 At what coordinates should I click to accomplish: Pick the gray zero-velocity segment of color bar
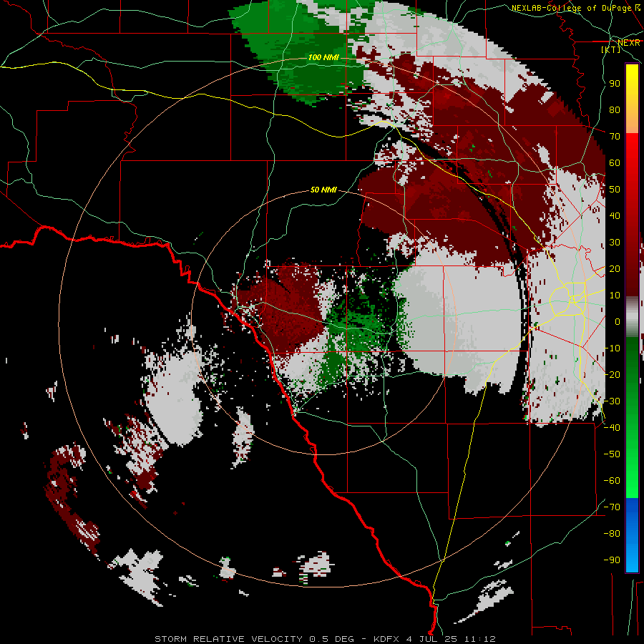coord(632,317)
